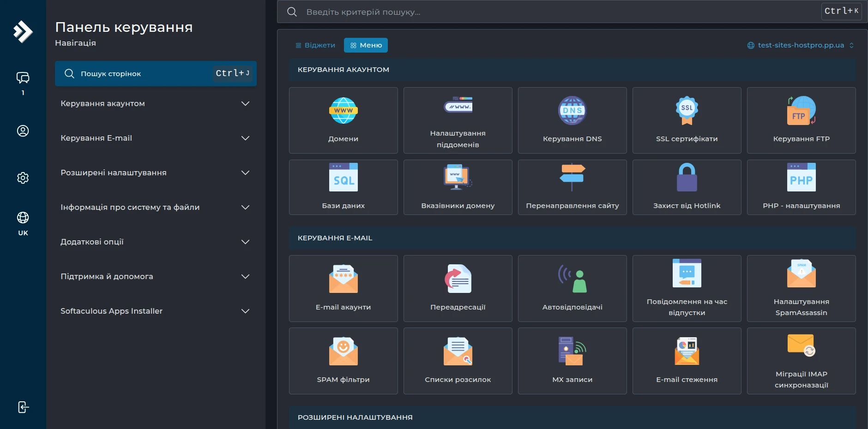Click the magnifier icon in top search bar

point(292,12)
